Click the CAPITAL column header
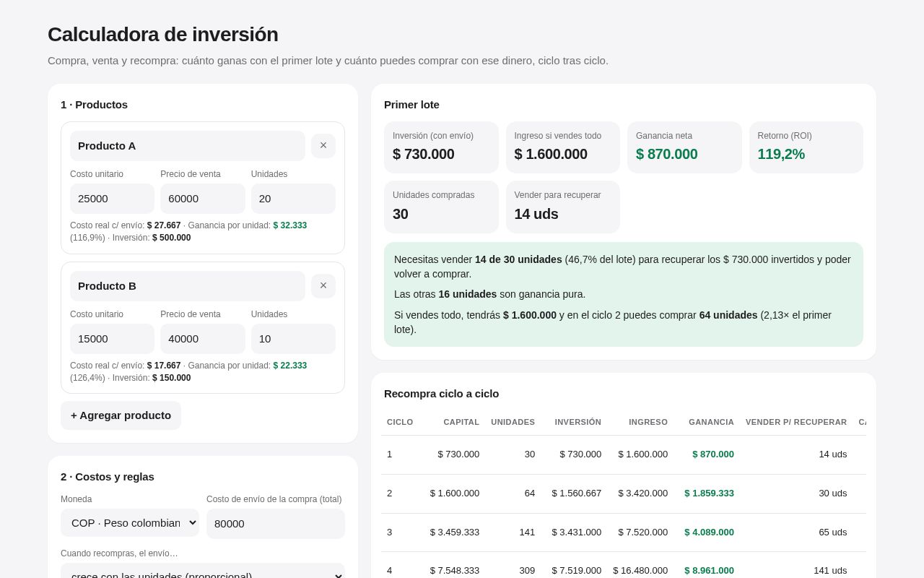 click(x=461, y=422)
